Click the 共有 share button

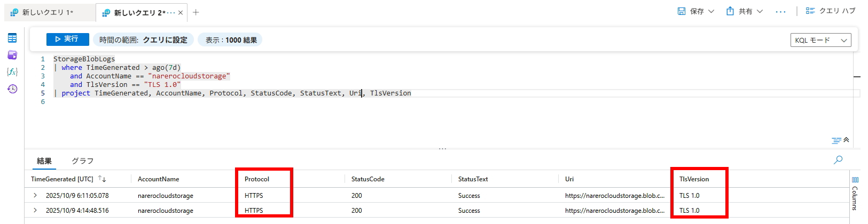coord(740,11)
